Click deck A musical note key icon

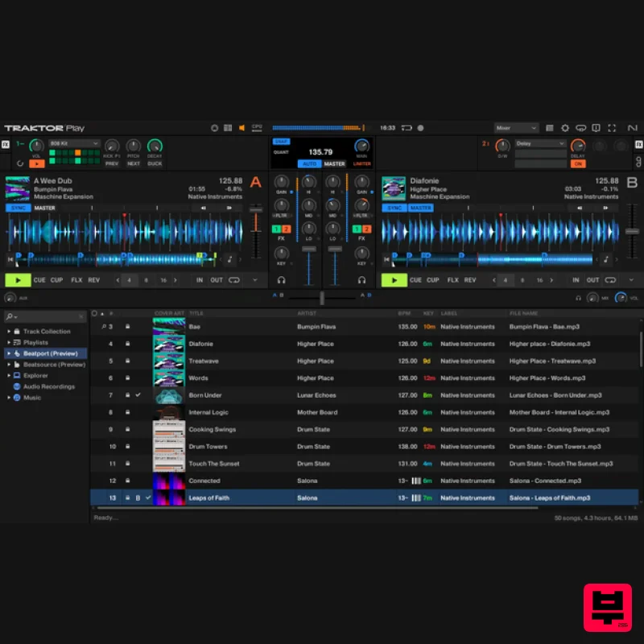[230, 259]
